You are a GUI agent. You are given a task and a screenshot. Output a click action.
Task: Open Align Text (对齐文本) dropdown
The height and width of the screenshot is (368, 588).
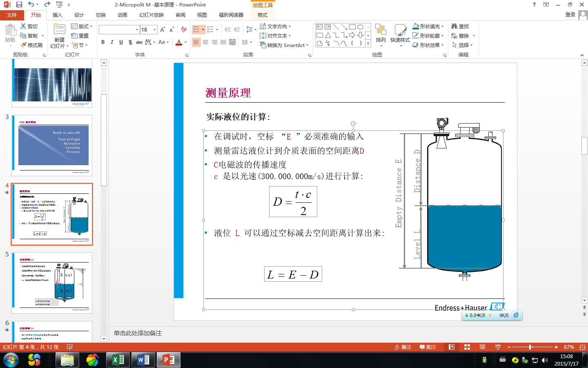[x=275, y=36]
